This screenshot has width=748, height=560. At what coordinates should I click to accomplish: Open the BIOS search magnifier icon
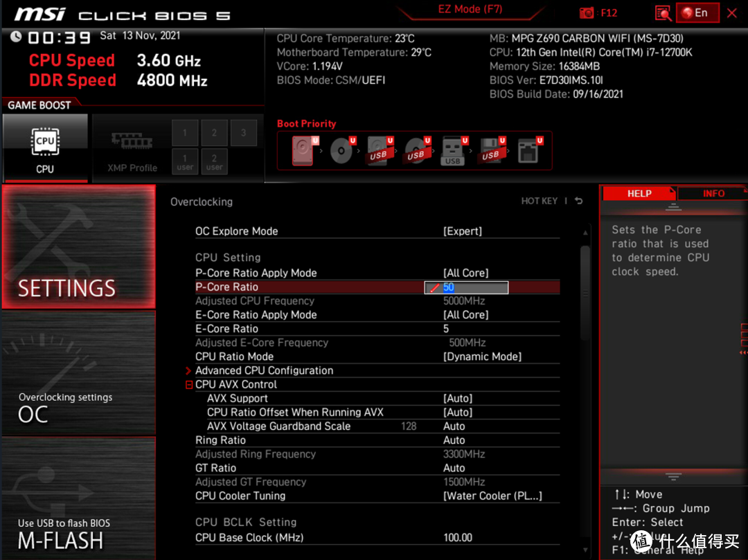663,12
